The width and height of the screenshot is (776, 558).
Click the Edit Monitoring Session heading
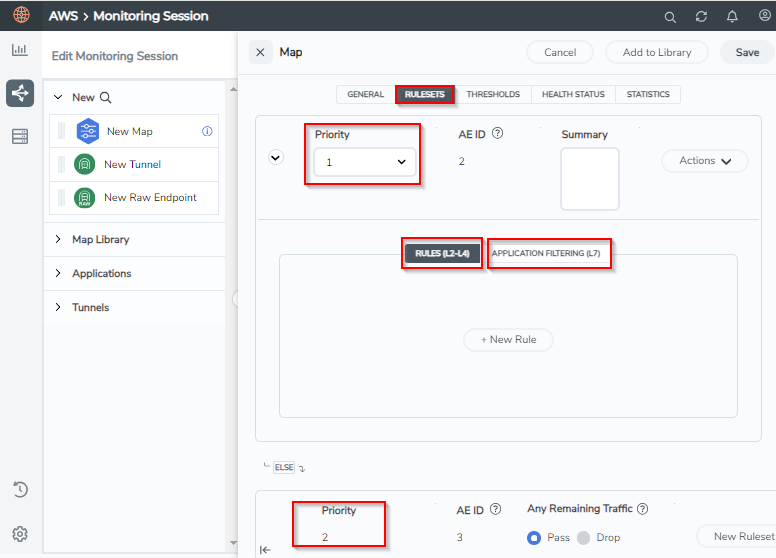coord(115,56)
